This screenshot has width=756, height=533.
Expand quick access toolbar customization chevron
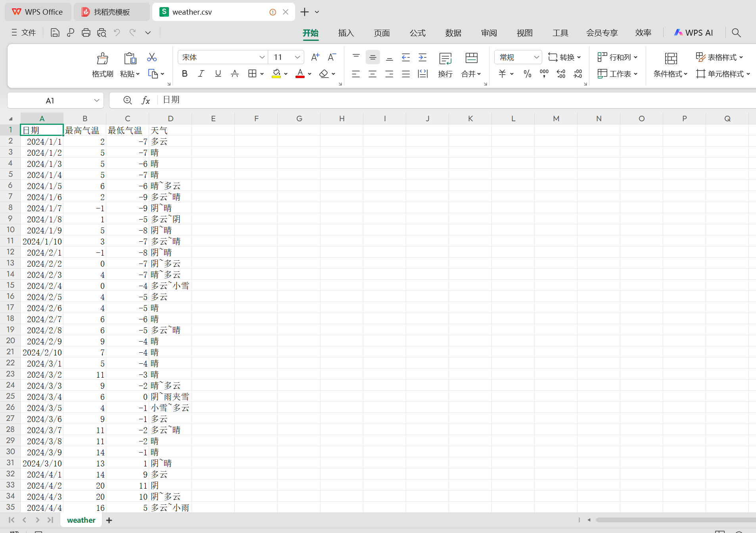point(148,33)
